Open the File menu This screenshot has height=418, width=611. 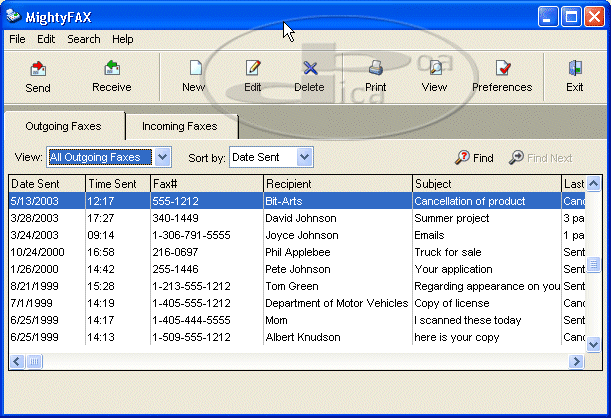point(17,39)
